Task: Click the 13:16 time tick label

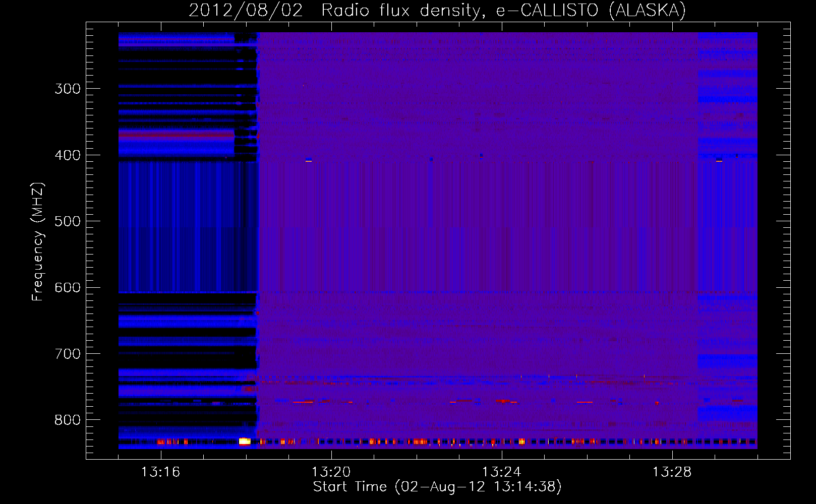Action: tap(160, 472)
